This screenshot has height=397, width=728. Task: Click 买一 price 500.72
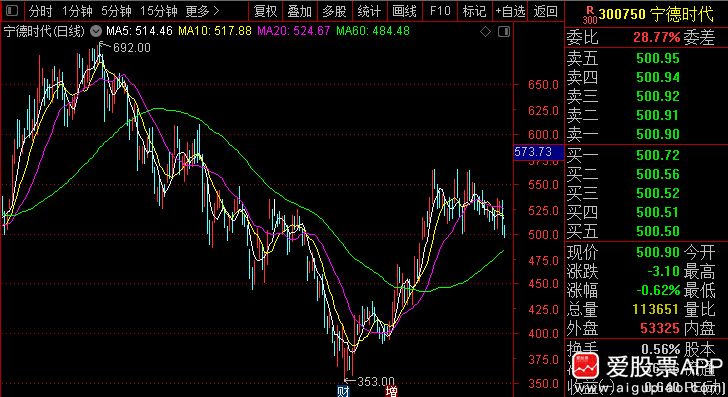click(x=658, y=155)
